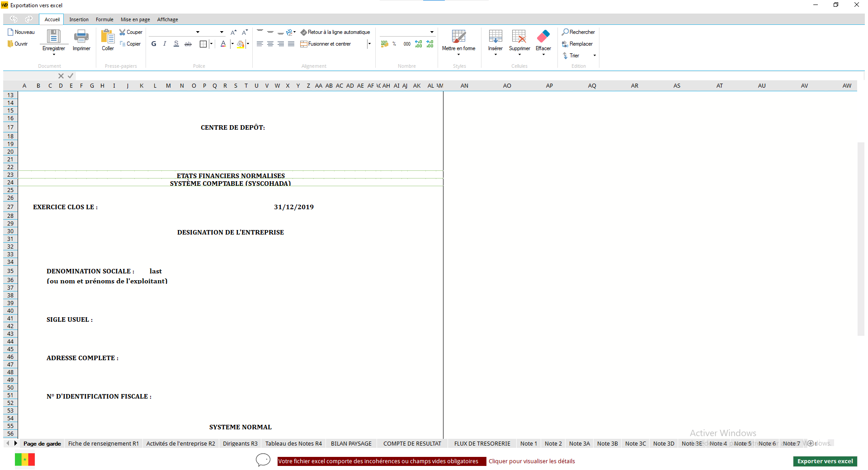Click the Mettre en forme icon

[x=458, y=37]
